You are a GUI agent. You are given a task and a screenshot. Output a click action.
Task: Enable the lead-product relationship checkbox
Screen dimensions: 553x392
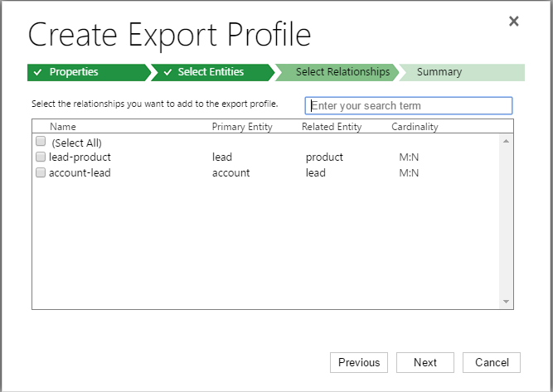(41, 157)
